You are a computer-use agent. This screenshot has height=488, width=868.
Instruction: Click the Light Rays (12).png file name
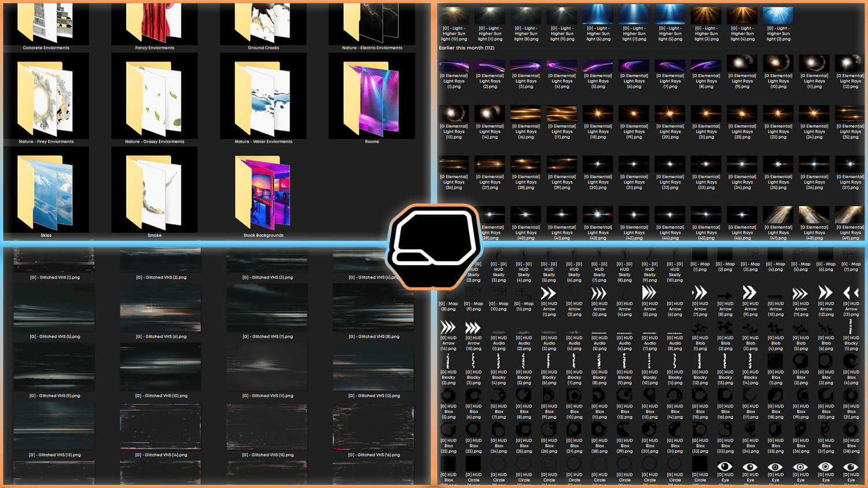(850, 81)
